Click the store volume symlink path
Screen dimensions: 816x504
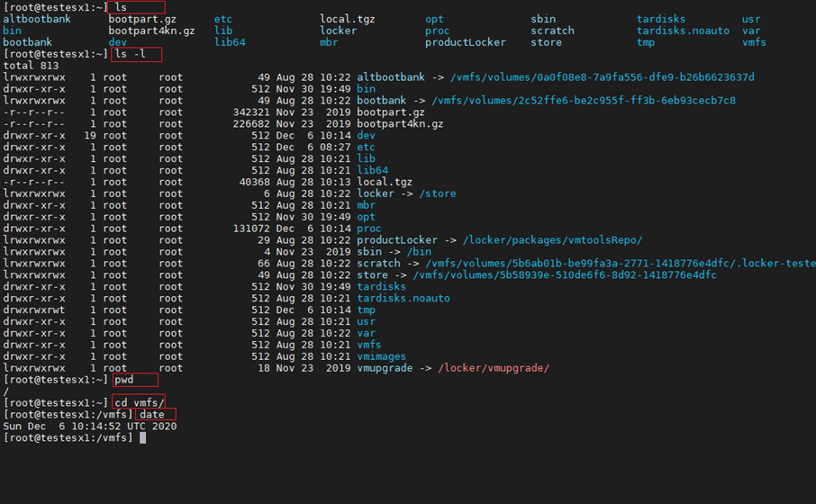point(565,275)
